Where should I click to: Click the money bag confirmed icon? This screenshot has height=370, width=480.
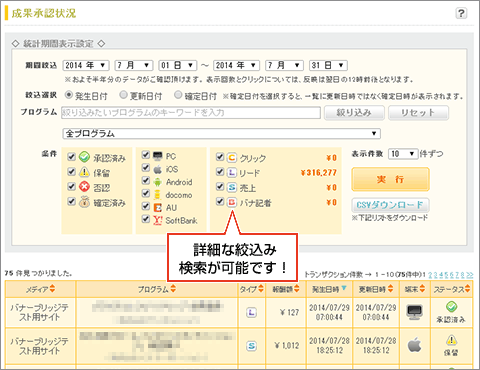(85, 201)
